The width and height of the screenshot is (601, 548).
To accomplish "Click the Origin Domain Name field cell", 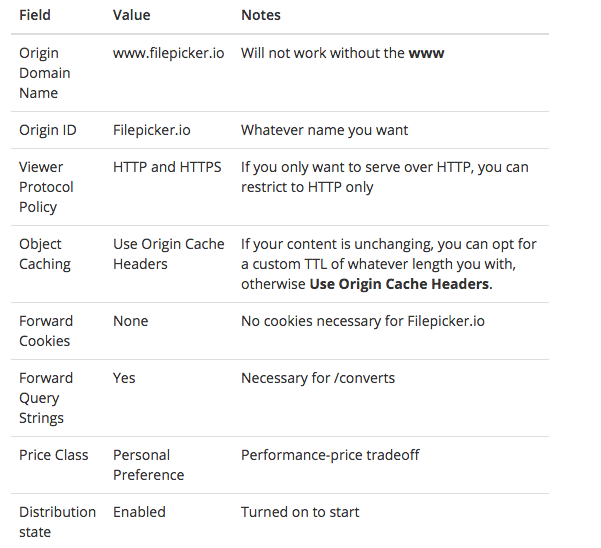I will coord(45,73).
